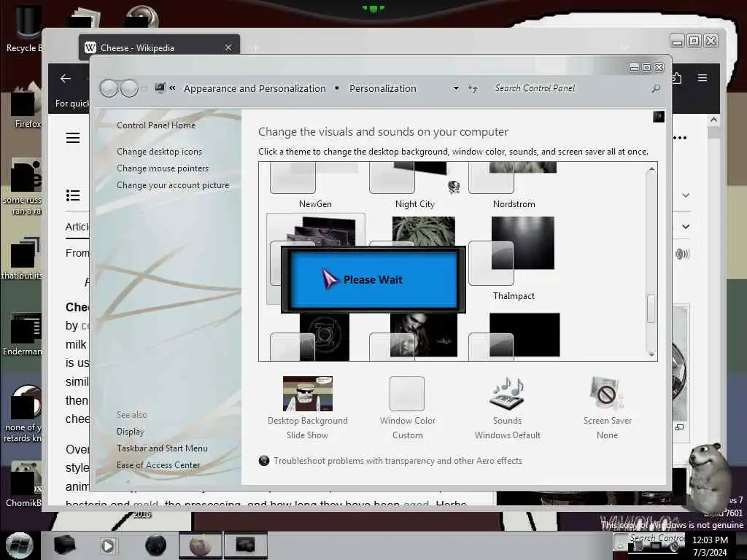This screenshot has width=747, height=560.
Task: Click the theme list scroll up arrow
Action: click(x=651, y=169)
